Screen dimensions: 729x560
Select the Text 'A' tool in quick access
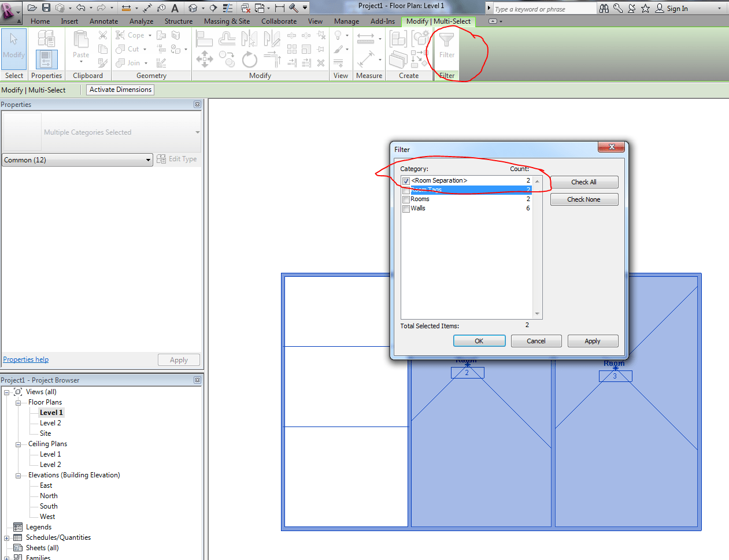pyautogui.click(x=175, y=8)
